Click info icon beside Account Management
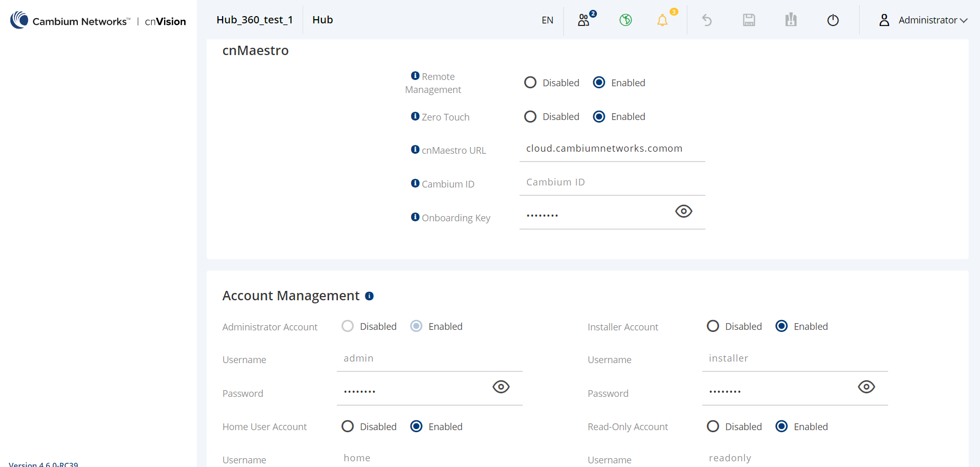Viewport: 980px width, 467px height. 369,296
